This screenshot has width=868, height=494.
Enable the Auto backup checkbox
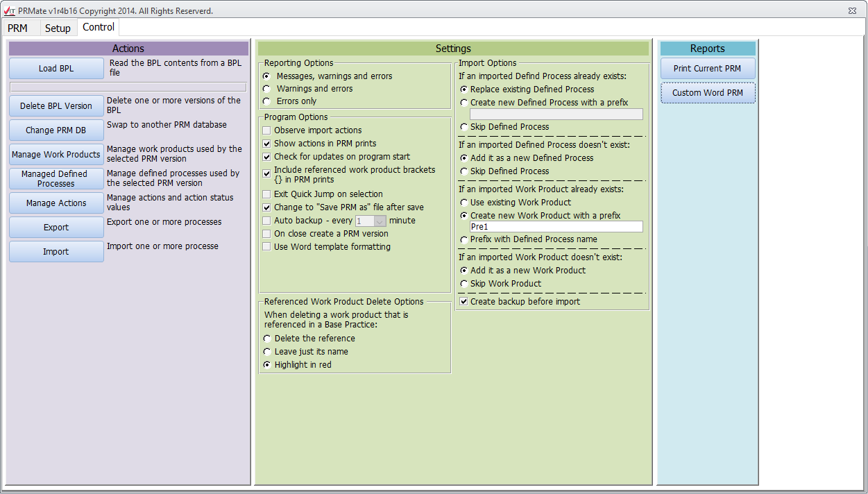(267, 221)
